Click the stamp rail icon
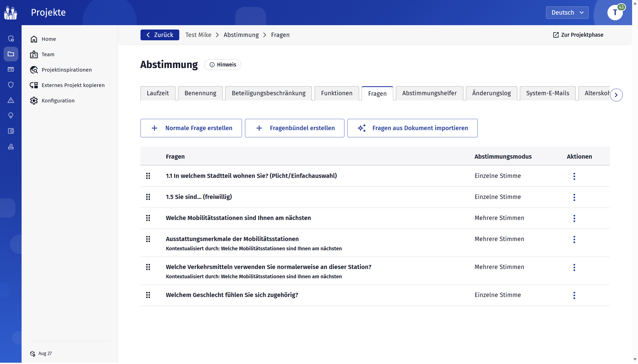The image size is (638, 364). (11, 146)
